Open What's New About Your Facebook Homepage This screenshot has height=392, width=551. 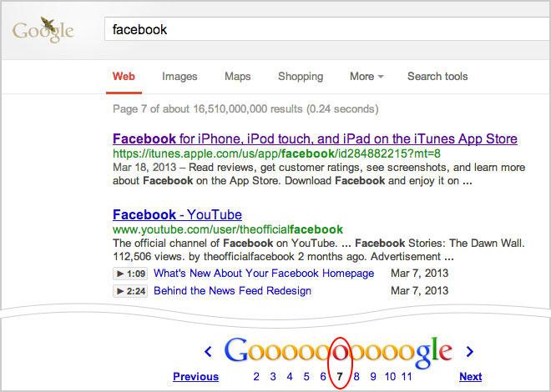[264, 274]
